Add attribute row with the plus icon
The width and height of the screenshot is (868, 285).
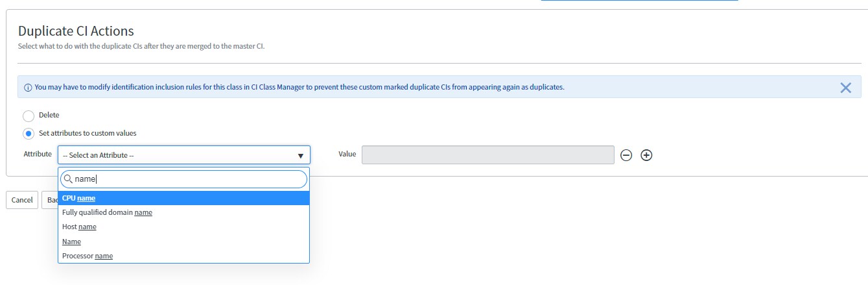point(646,155)
